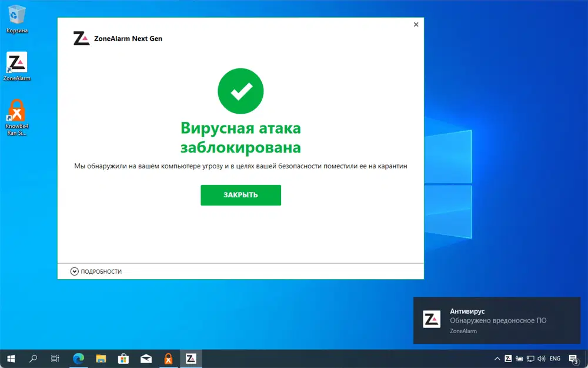The image size is (588, 368).
Task: Click the Антивирус toast notification
Action: pos(497,320)
